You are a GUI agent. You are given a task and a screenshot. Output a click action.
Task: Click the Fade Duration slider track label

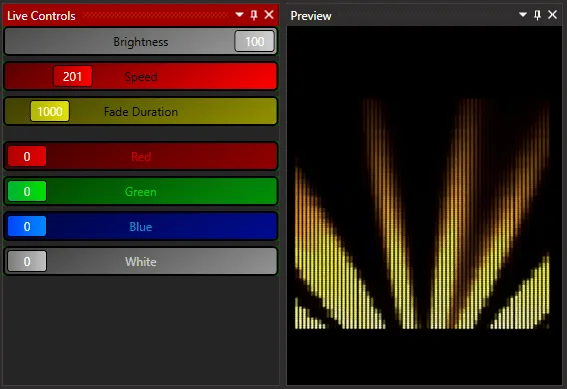click(141, 112)
